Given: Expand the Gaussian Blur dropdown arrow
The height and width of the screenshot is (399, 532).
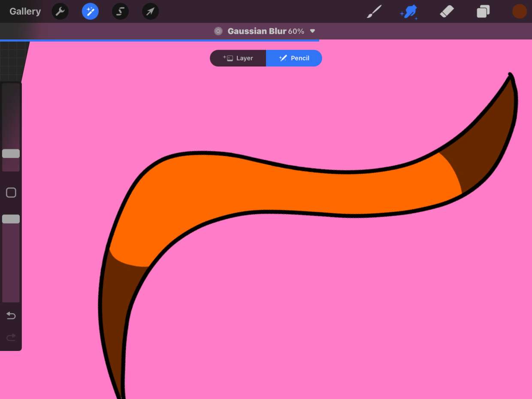Looking at the screenshot, I should 313,31.
